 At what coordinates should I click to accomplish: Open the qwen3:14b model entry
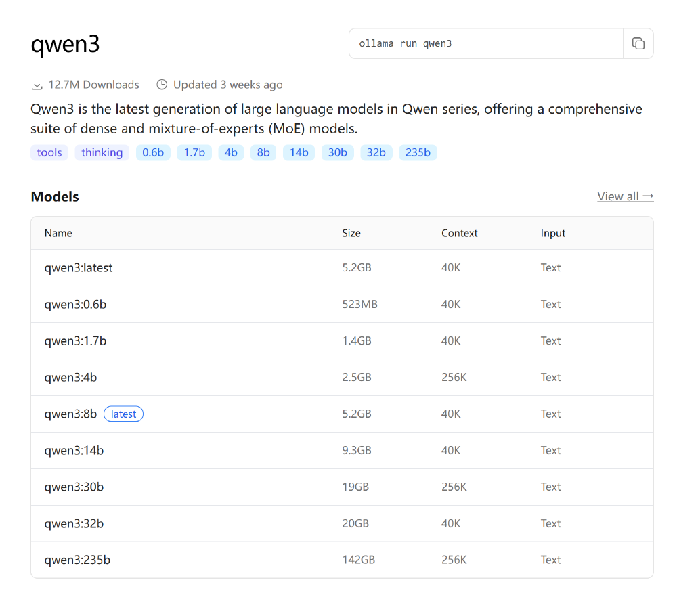[74, 451]
